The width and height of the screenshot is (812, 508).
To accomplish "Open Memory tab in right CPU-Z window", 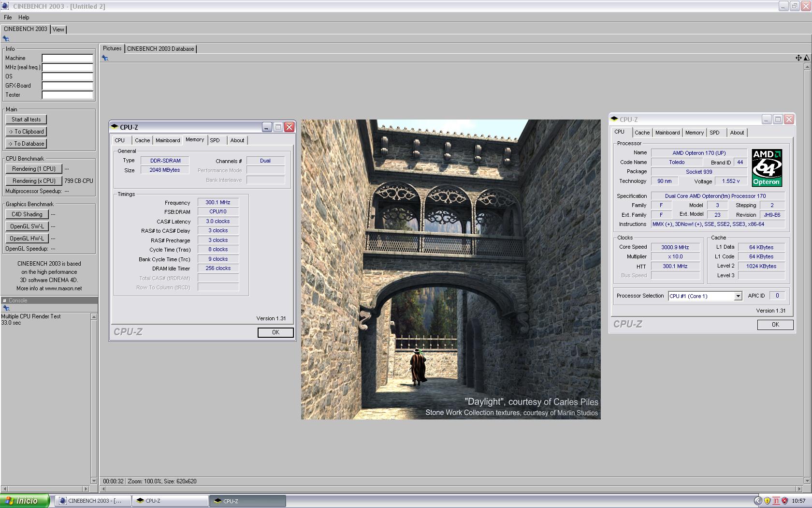I will click(694, 133).
